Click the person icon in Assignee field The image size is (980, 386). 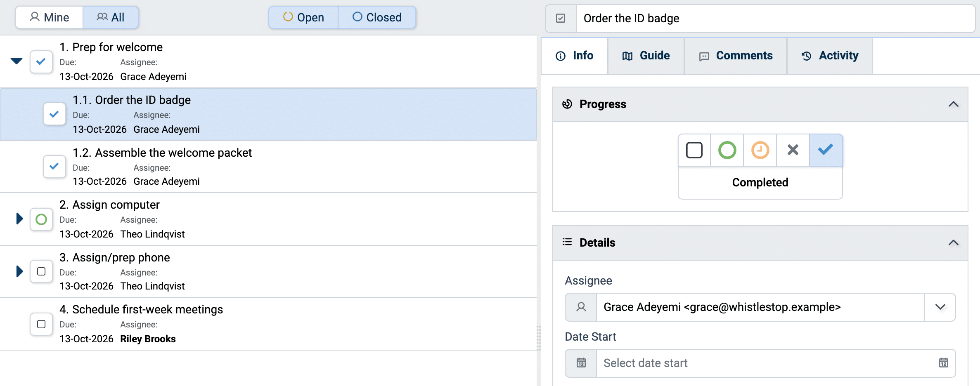(581, 307)
